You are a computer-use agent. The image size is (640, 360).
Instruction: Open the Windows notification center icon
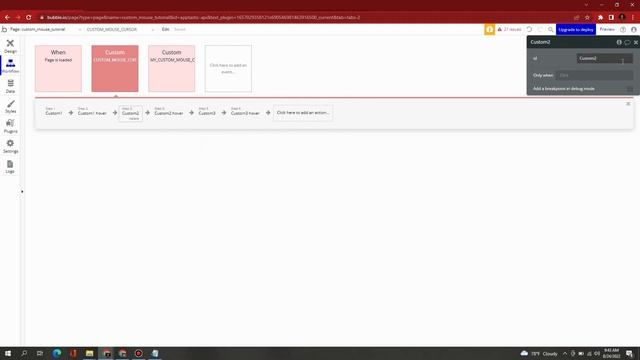click(629, 353)
